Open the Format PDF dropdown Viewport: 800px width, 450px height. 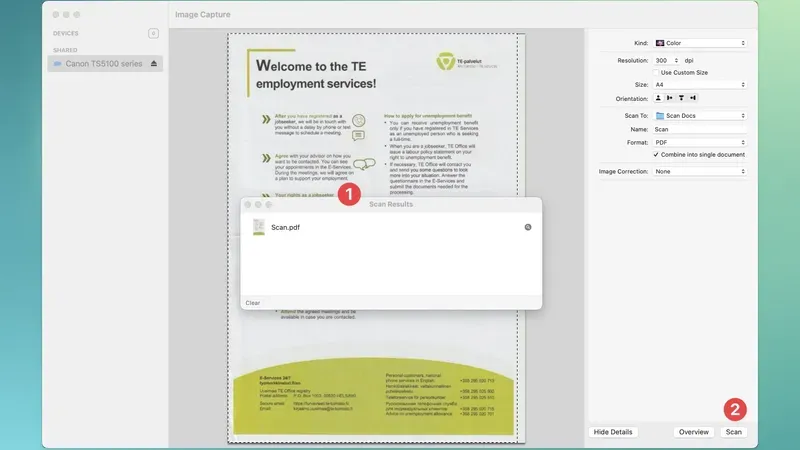[700, 143]
